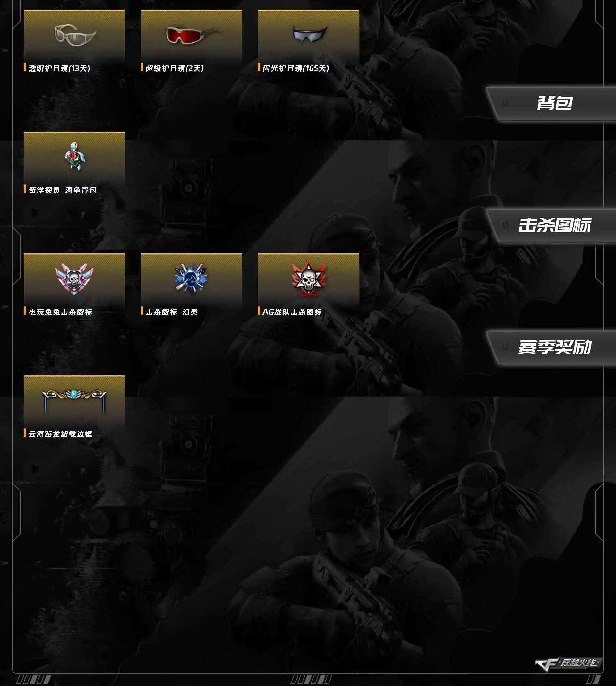
Task: Click the 云海游龙加载边框 label
Action: [x=60, y=434]
